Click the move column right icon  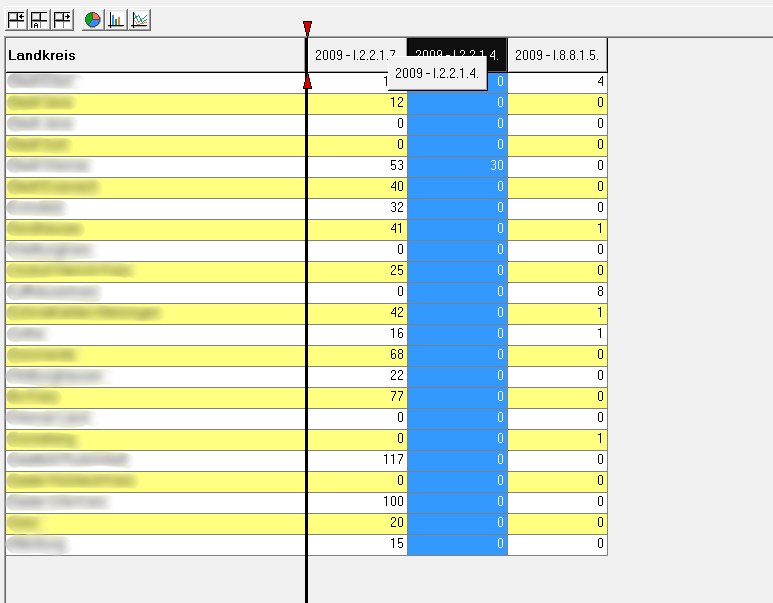pyautogui.click(x=62, y=19)
